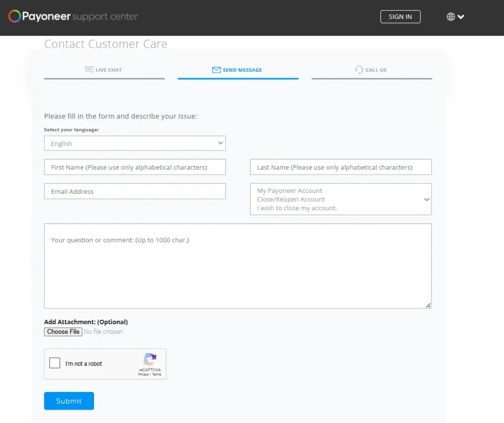Click the Send Message envelope icon
The image size is (504, 423).
(x=216, y=70)
